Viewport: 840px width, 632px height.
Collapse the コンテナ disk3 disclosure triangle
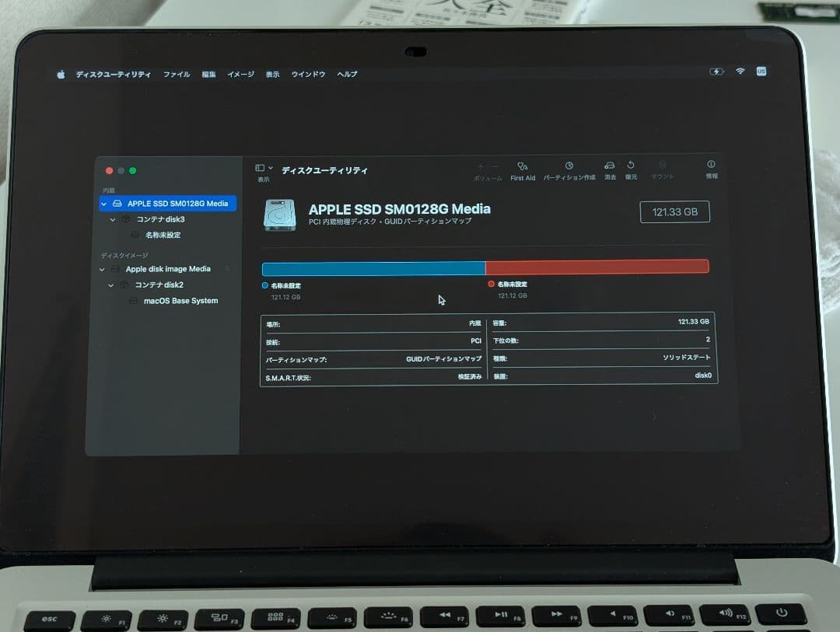(114, 219)
